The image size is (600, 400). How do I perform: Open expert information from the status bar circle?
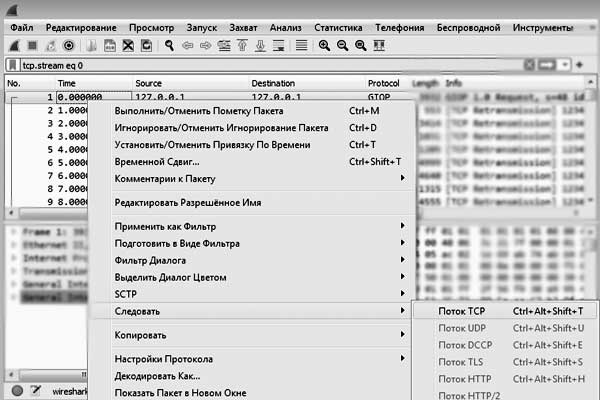coord(17,391)
